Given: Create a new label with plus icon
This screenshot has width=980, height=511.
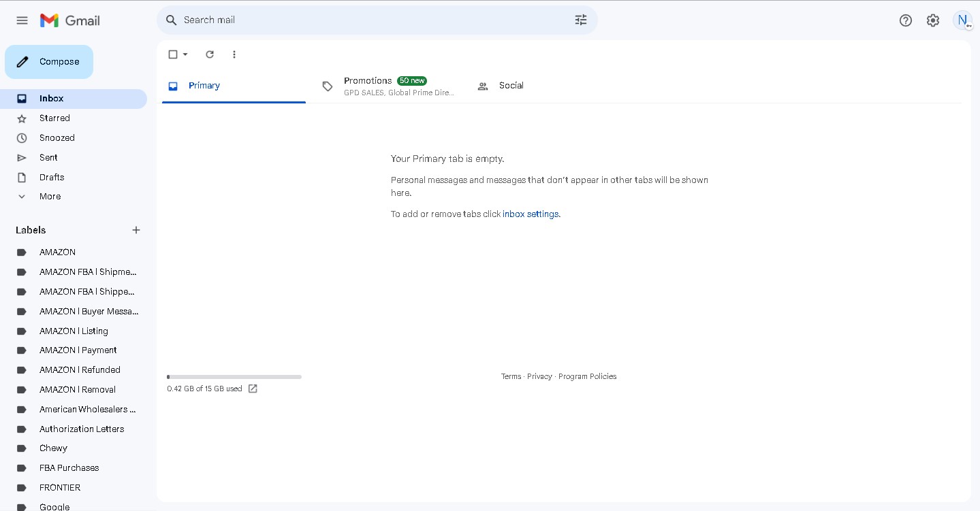Looking at the screenshot, I should tap(136, 230).
